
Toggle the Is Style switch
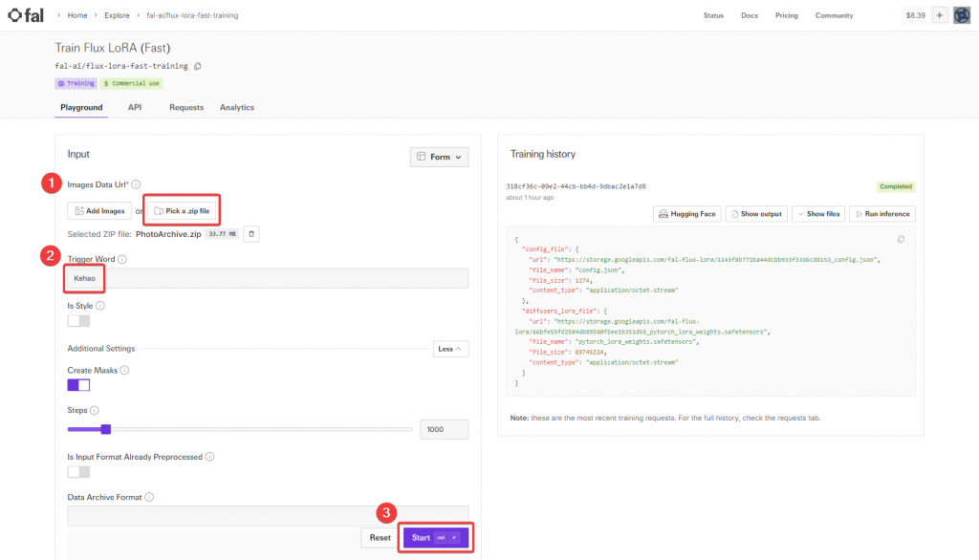pos(78,321)
